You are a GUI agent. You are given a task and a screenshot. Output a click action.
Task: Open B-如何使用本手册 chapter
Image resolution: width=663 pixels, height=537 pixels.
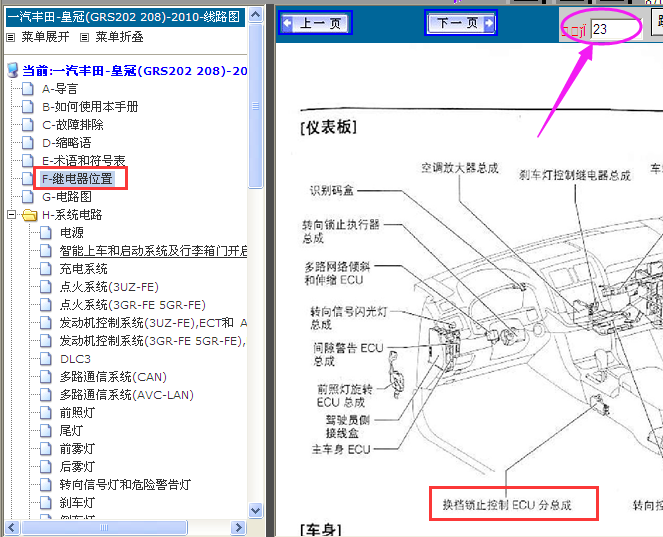90,107
